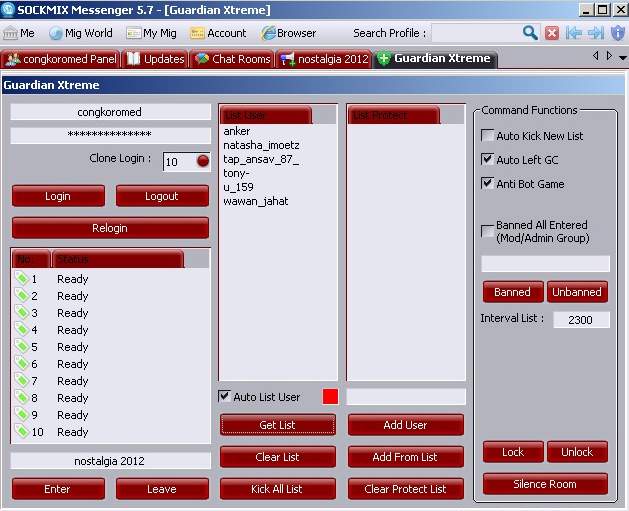
Task: Click the Status column header
Action: (118, 259)
